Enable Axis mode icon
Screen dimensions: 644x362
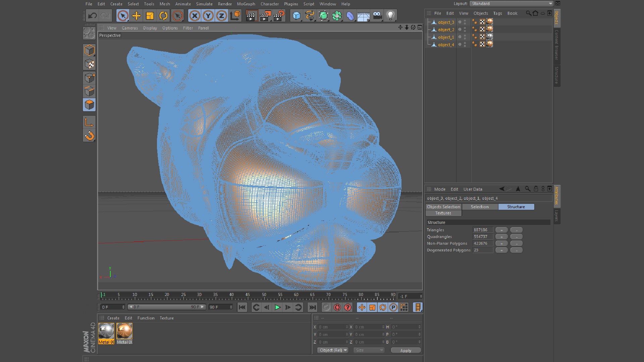point(89,122)
